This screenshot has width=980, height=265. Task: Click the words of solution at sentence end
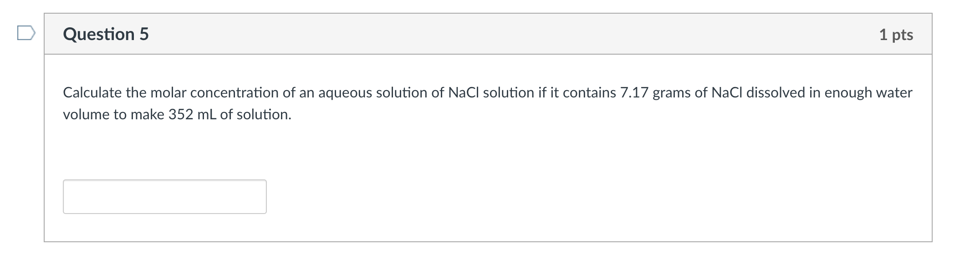(255, 114)
